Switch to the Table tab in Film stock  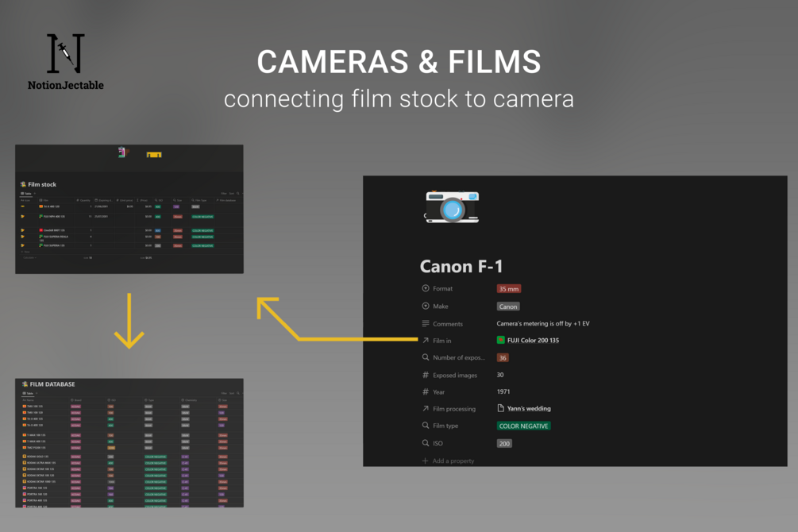(26, 194)
